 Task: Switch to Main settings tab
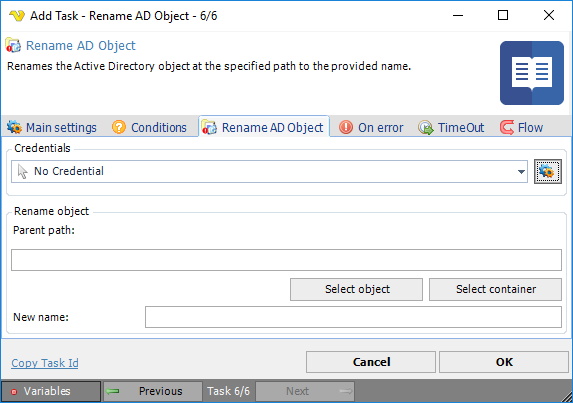[52, 127]
